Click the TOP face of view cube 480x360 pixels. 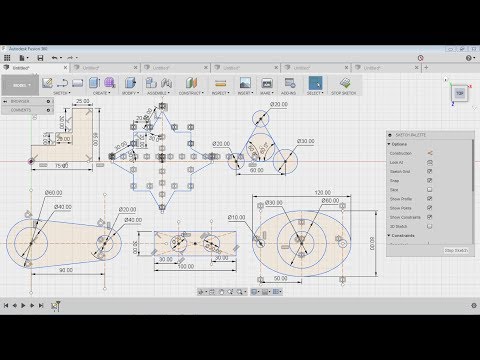point(459,93)
